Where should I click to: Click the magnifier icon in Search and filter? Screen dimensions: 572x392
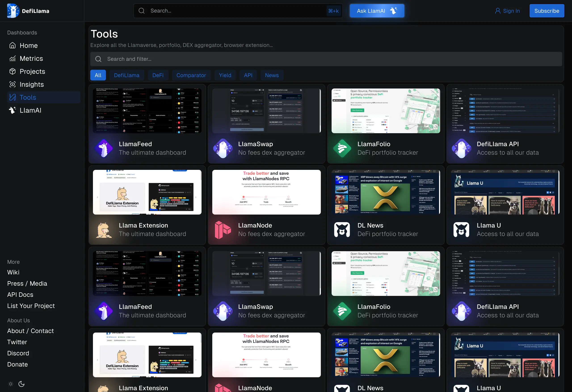coord(98,59)
